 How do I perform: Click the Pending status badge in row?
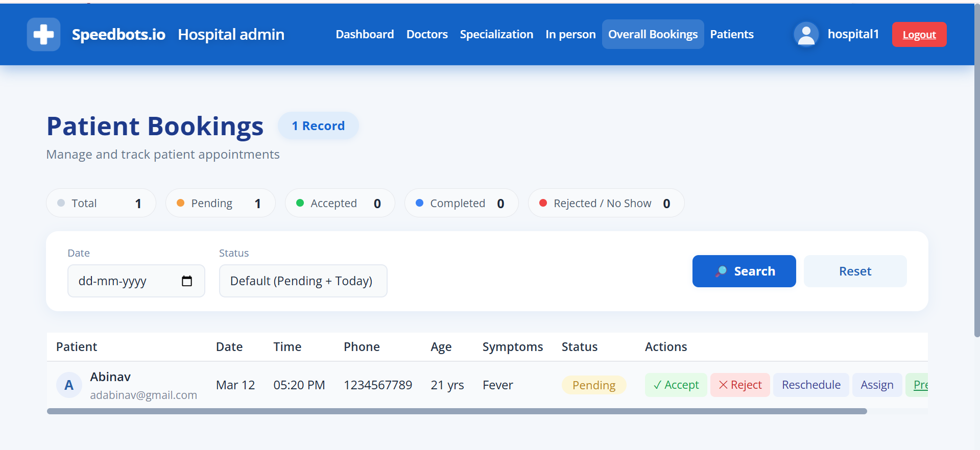click(594, 385)
